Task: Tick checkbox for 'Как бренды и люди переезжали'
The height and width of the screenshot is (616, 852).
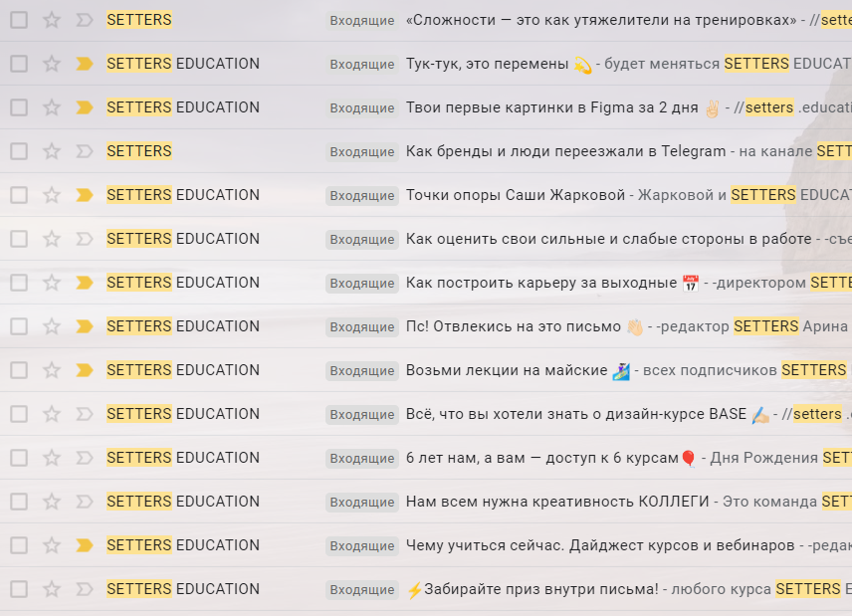Action: click(x=19, y=151)
